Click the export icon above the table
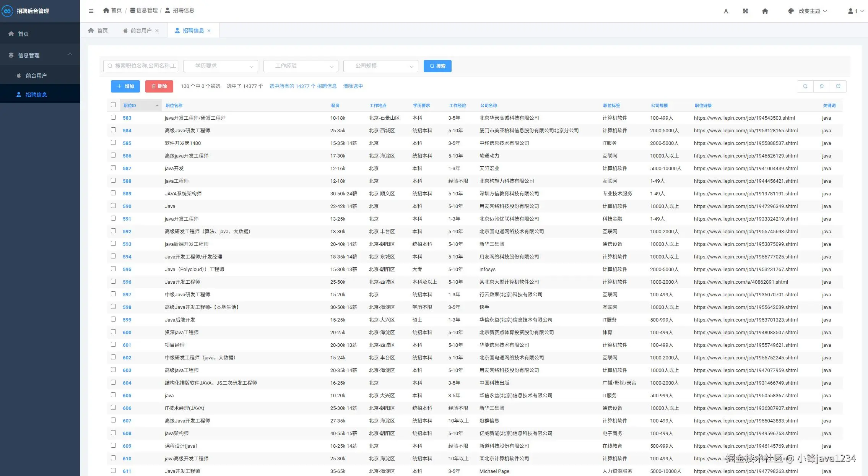Viewport: 868px width, 476px height. (838, 86)
